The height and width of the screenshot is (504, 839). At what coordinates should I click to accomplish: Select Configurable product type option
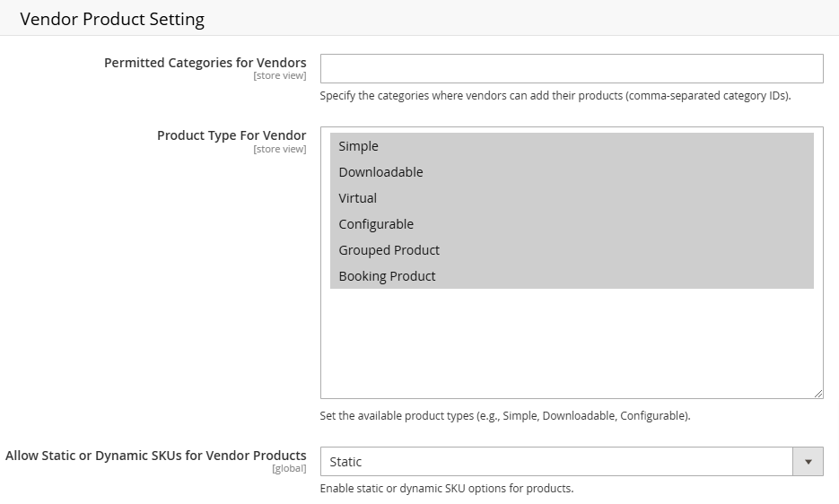(x=572, y=224)
